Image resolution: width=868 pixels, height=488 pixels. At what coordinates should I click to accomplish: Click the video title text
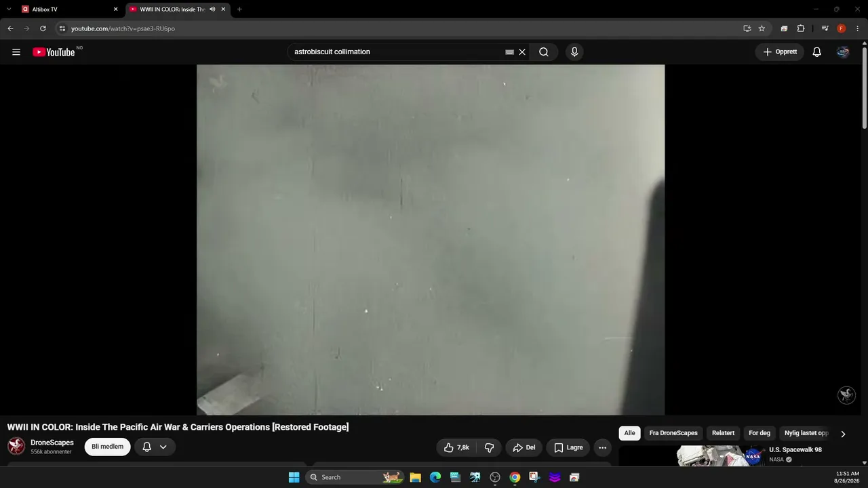point(178,427)
